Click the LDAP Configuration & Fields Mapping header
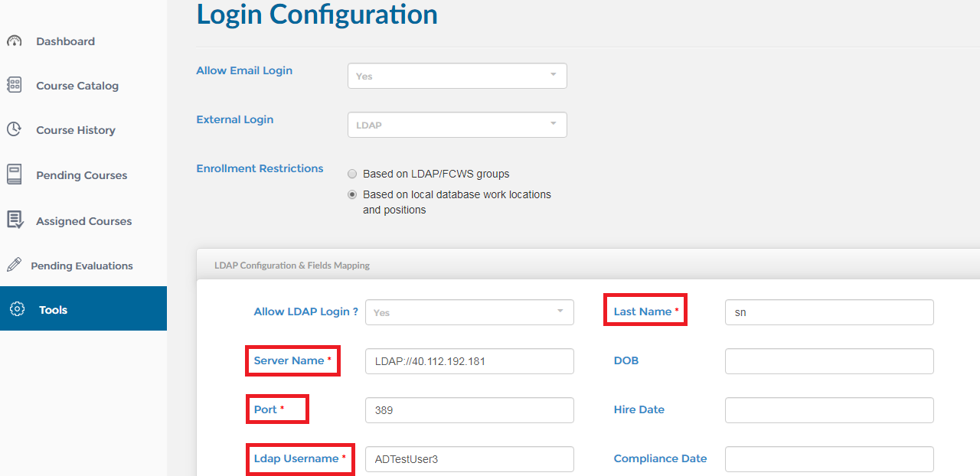This screenshot has width=980, height=476. pyautogui.click(x=292, y=265)
